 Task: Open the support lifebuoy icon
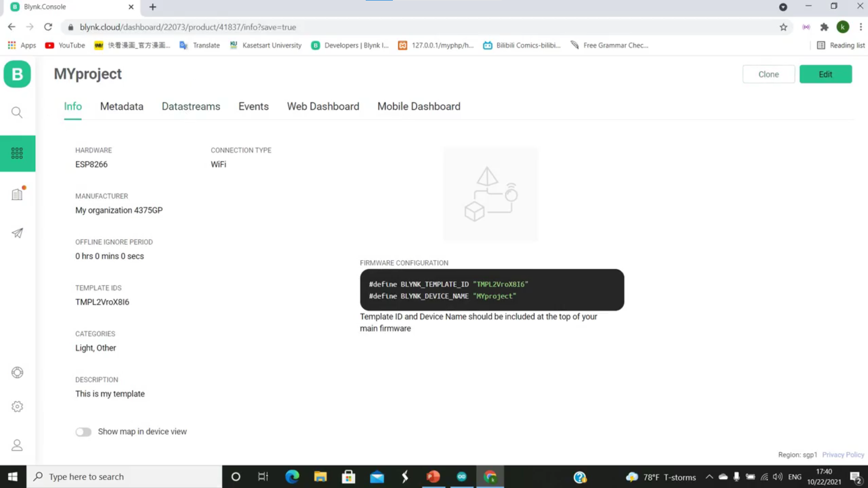[17, 372]
